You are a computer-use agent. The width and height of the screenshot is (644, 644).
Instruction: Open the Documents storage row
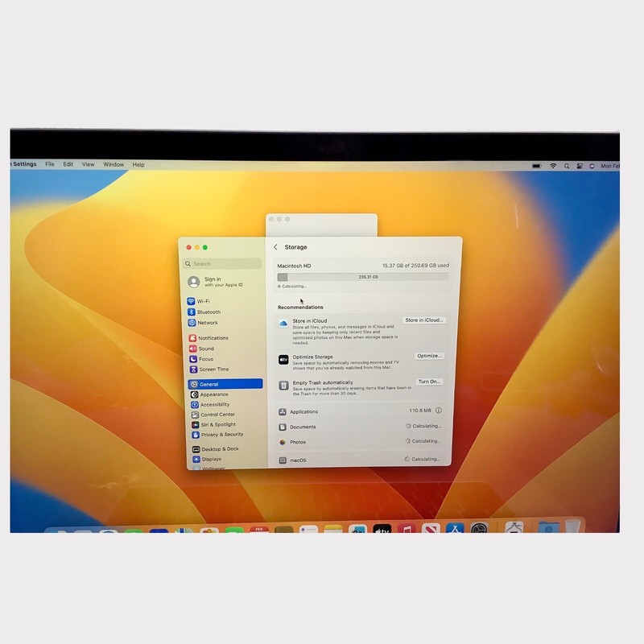click(x=360, y=427)
